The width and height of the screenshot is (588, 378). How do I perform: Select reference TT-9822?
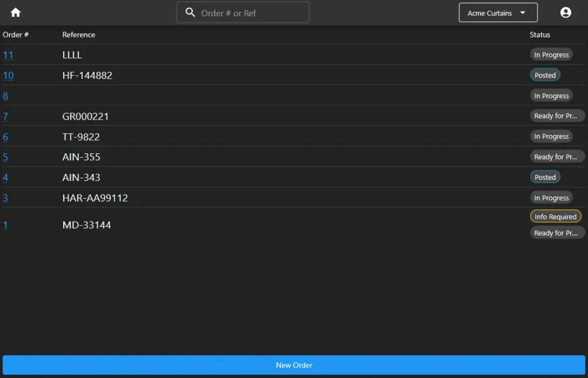[81, 137]
